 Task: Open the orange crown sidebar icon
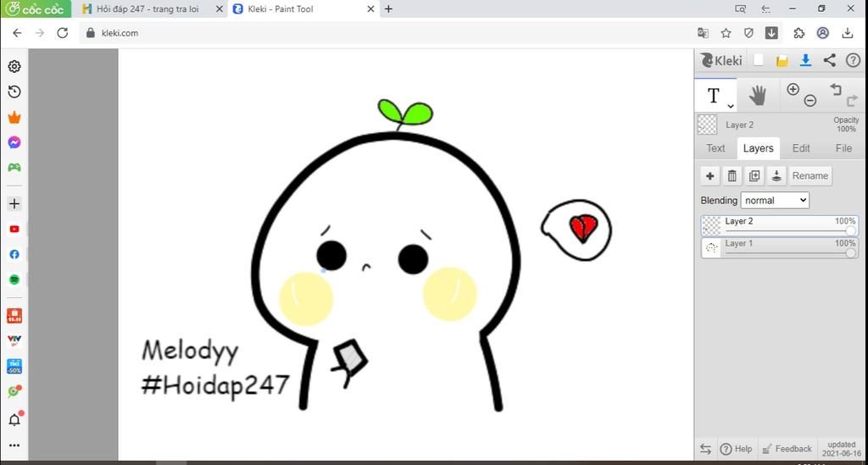click(x=14, y=117)
